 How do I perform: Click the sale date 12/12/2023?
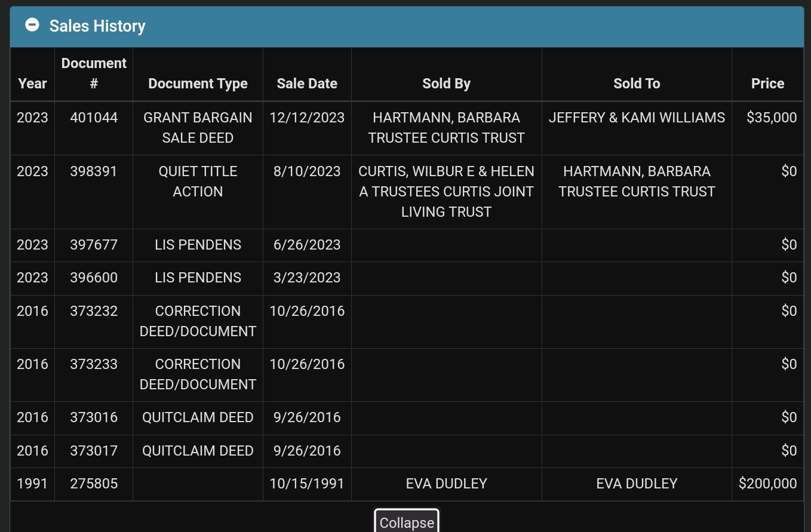pos(307,118)
